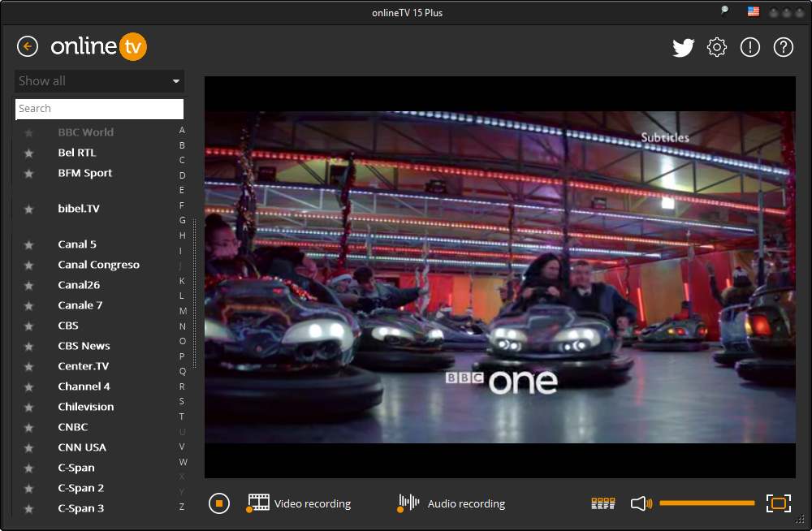
Task: Open the help question mark icon
Action: point(783,47)
